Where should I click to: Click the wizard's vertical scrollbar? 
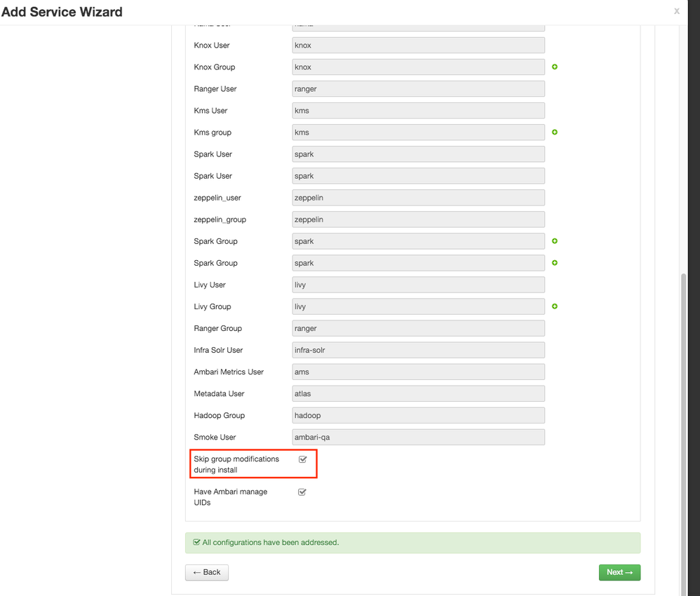click(683, 433)
